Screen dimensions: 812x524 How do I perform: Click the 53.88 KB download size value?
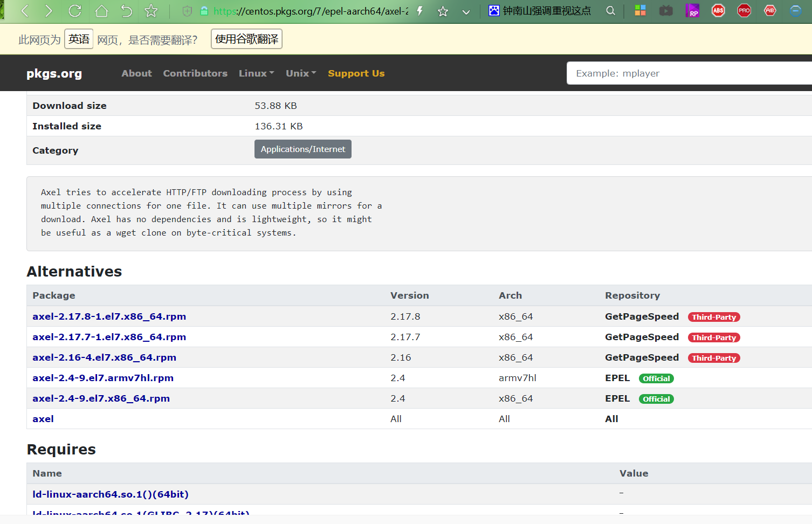[x=276, y=106]
